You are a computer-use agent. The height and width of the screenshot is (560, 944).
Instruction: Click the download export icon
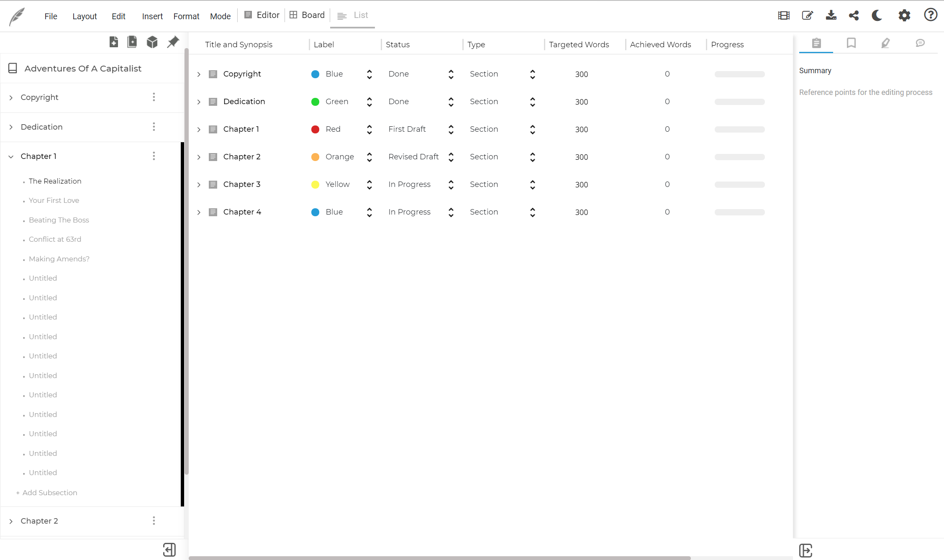pos(831,15)
